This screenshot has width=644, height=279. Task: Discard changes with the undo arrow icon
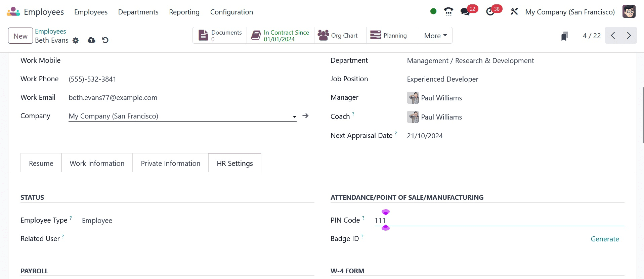point(105,40)
